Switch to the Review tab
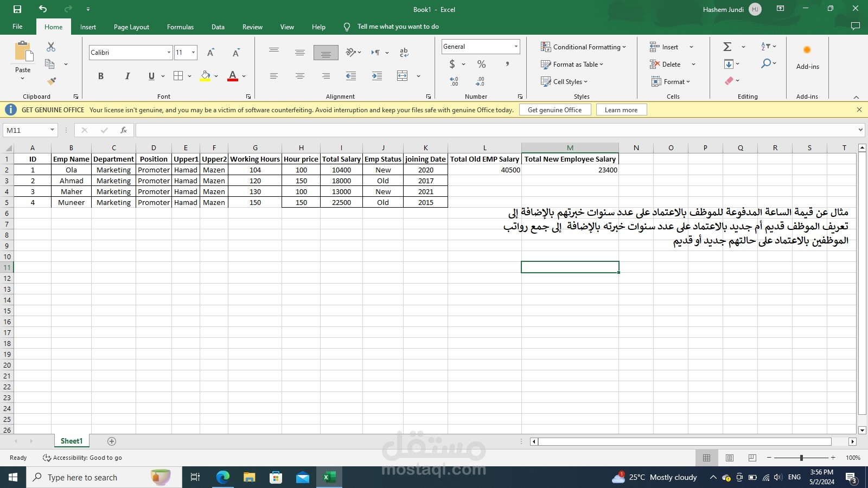 pyautogui.click(x=252, y=27)
